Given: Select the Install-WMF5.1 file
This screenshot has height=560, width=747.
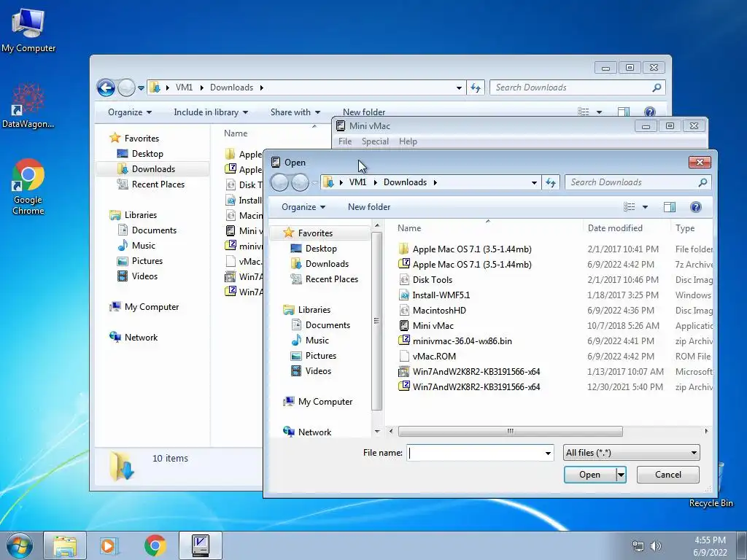Looking at the screenshot, I should [x=435, y=295].
